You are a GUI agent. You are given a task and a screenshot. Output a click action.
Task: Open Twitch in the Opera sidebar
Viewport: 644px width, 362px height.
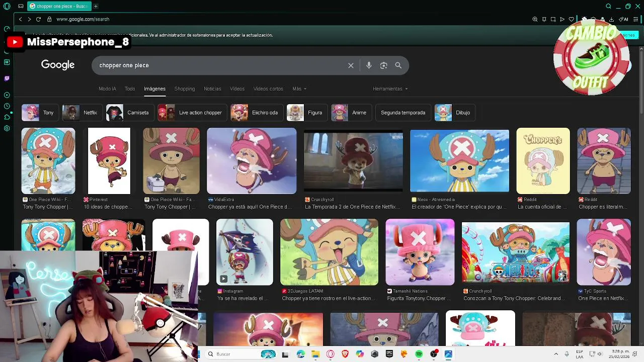tap(7, 78)
